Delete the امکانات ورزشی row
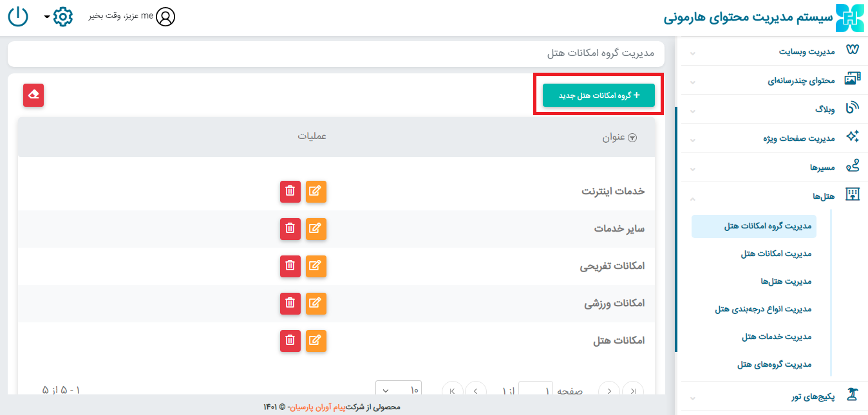868x415 pixels. [290, 303]
